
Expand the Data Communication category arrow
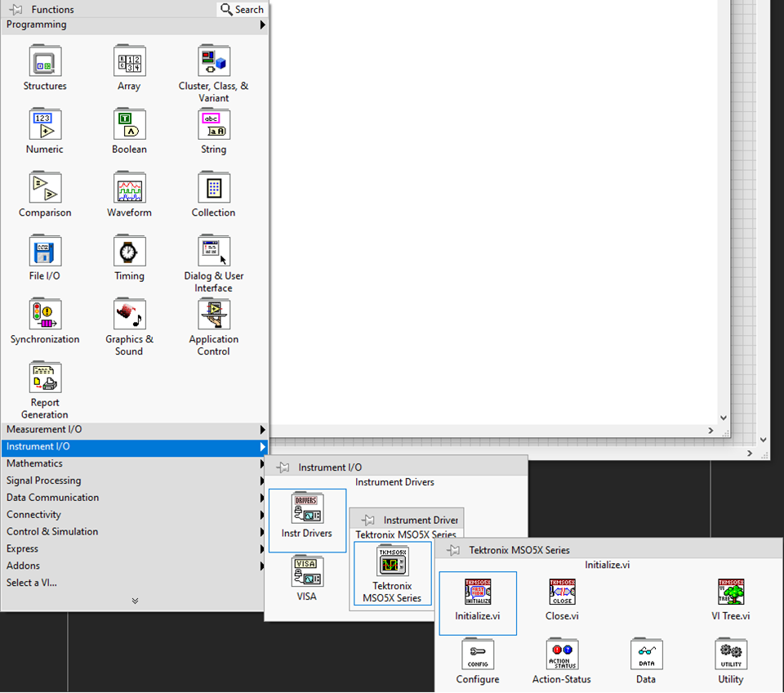(261, 498)
